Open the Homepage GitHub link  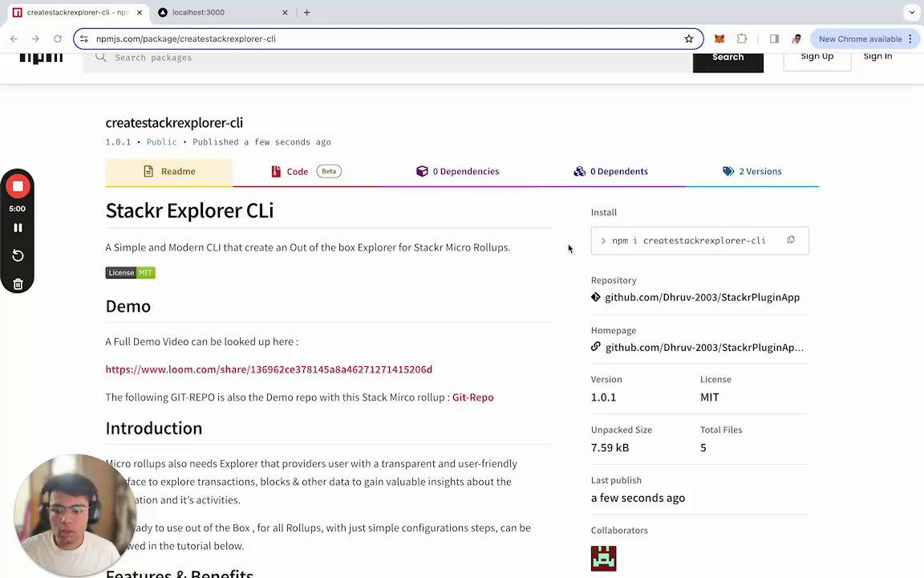tap(704, 348)
